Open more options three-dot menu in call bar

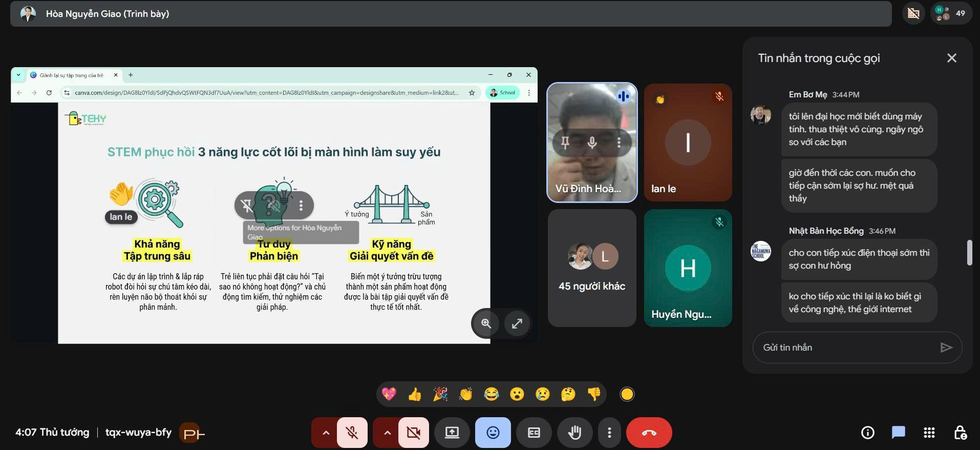(x=609, y=433)
